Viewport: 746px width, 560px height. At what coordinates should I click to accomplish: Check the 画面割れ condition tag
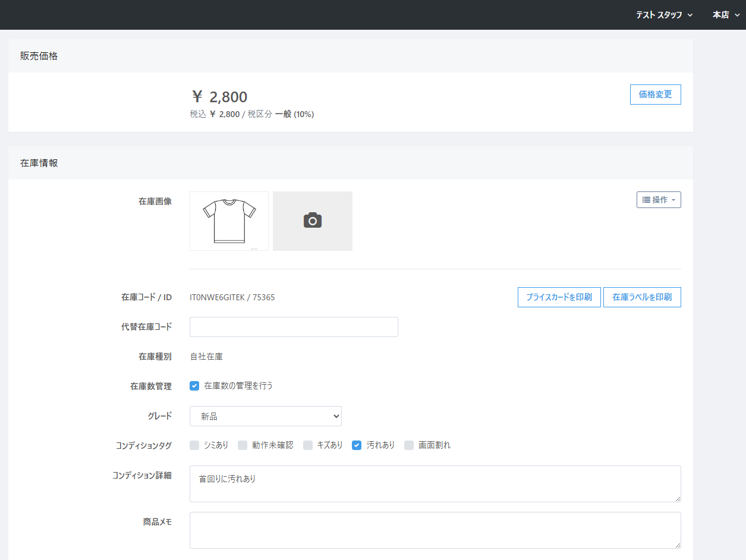(x=409, y=445)
